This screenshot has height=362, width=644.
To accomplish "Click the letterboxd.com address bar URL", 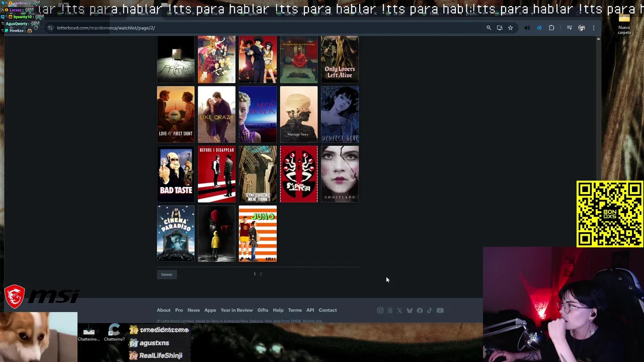I will click(x=106, y=28).
